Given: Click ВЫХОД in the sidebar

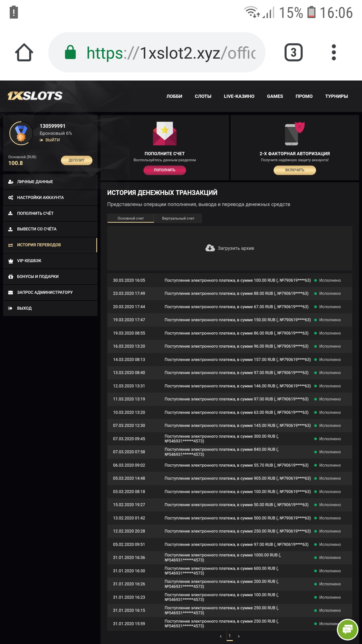Looking at the screenshot, I should pos(50,308).
